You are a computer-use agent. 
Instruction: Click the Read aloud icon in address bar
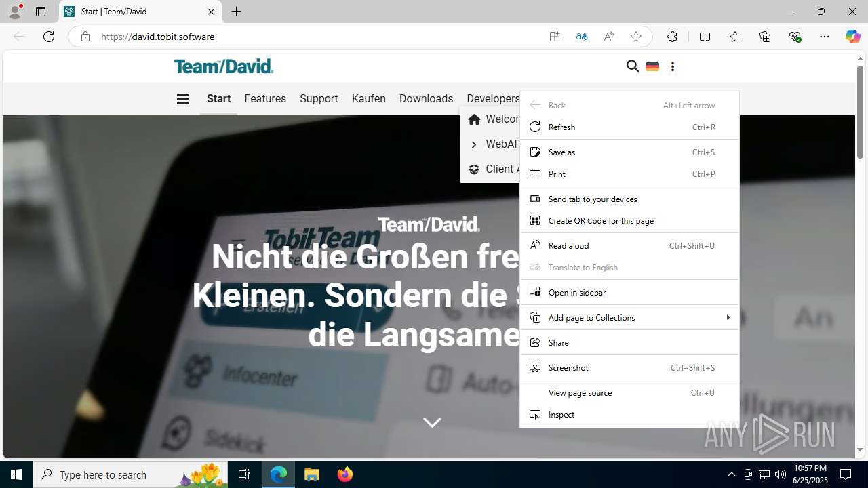(609, 37)
